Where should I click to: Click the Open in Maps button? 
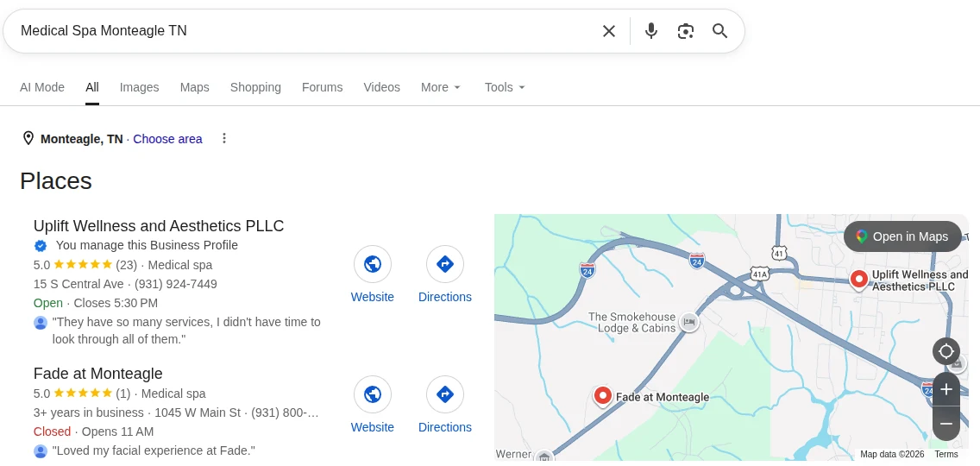pyautogui.click(x=902, y=236)
